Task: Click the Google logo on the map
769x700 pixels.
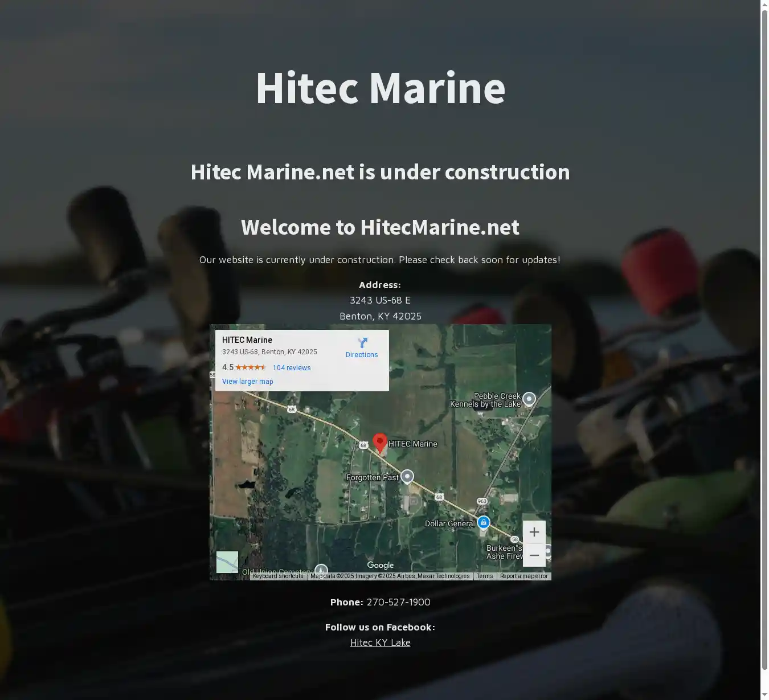Action: 381,565
